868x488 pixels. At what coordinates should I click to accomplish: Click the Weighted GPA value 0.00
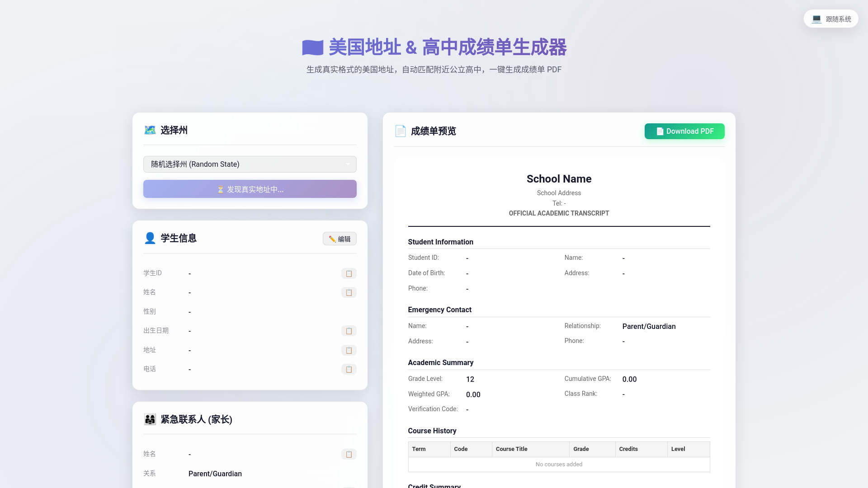coord(473,394)
